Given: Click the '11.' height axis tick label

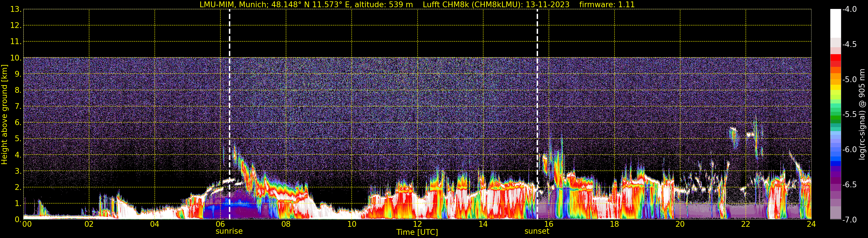Looking at the screenshot, I should [x=16, y=42].
